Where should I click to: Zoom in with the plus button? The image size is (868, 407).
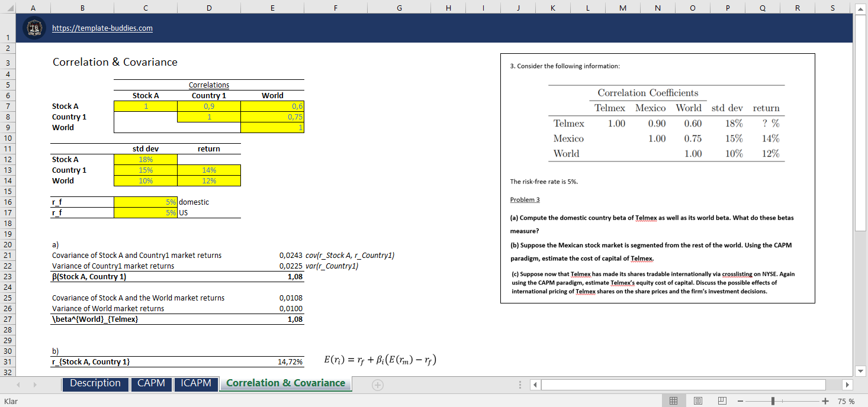[826, 401]
